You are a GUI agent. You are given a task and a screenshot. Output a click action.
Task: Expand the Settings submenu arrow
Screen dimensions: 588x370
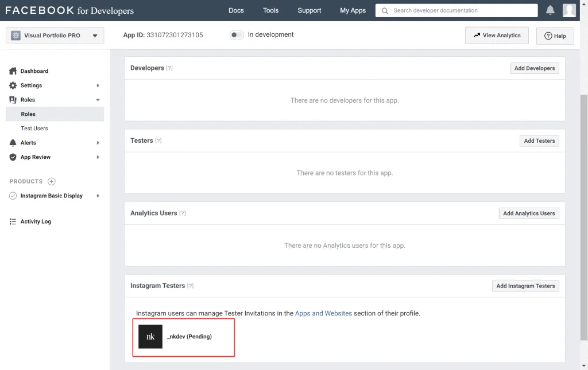pyautogui.click(x=98, y=85)
